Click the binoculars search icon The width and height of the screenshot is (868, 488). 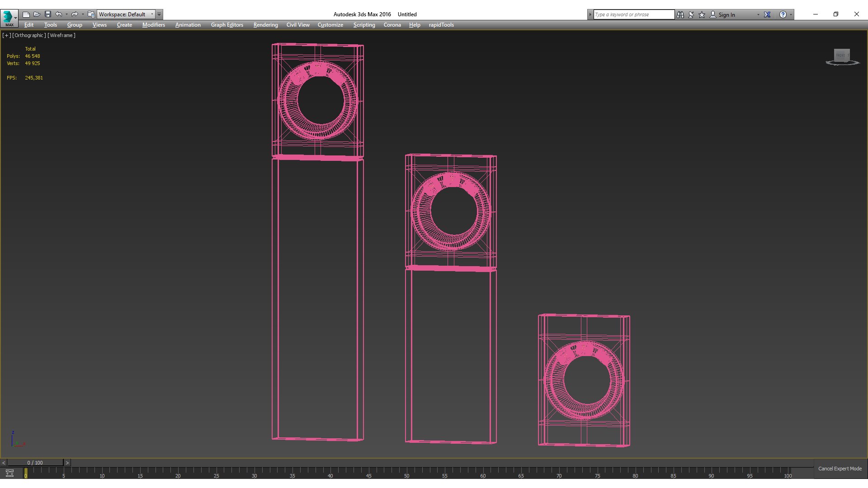(x=680, y=14)
